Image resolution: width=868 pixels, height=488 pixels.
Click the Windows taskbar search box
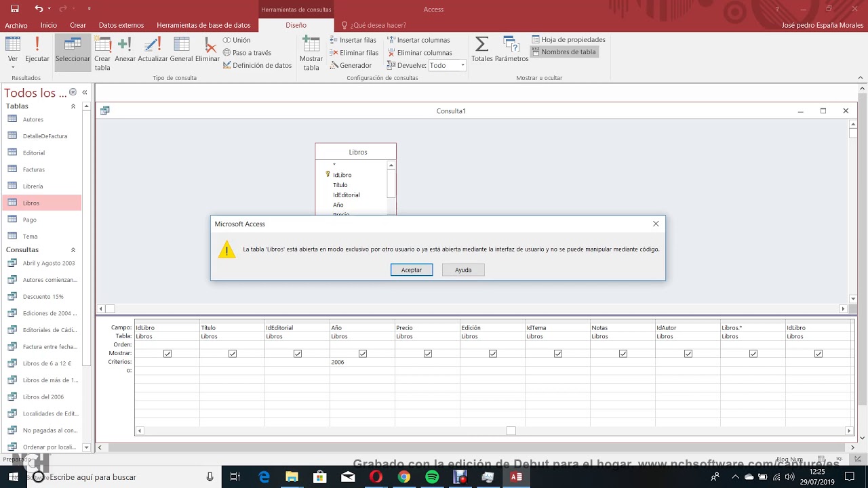click(x=123, y=477)
